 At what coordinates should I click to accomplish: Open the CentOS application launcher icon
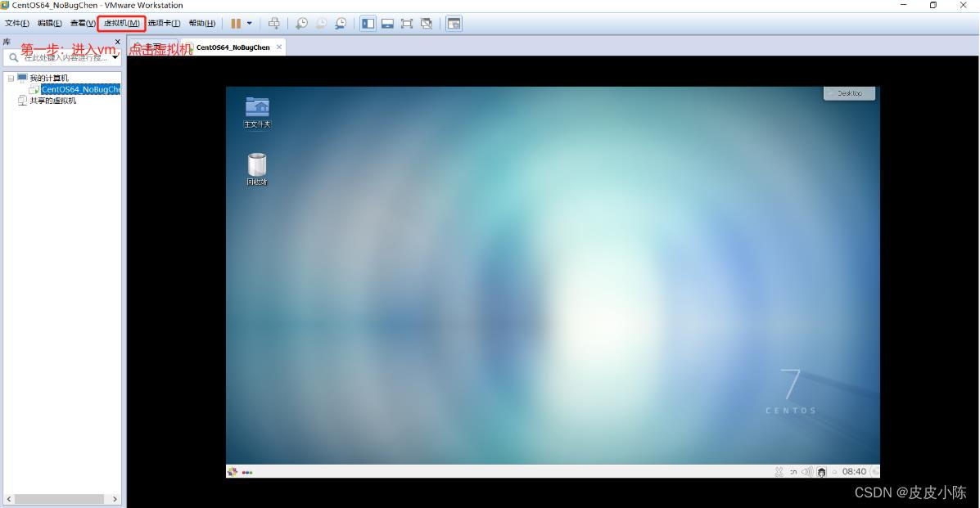233,472
